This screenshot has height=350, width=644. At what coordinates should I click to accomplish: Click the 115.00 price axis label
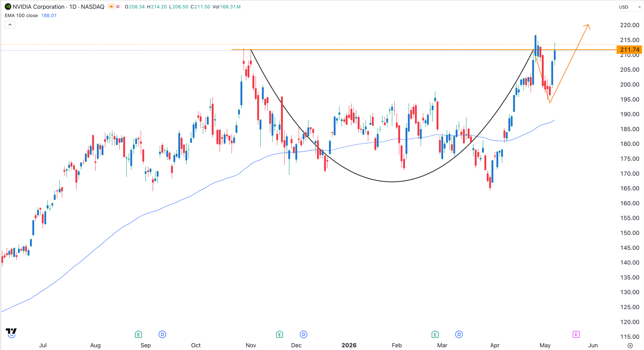(x=629, y=337)
